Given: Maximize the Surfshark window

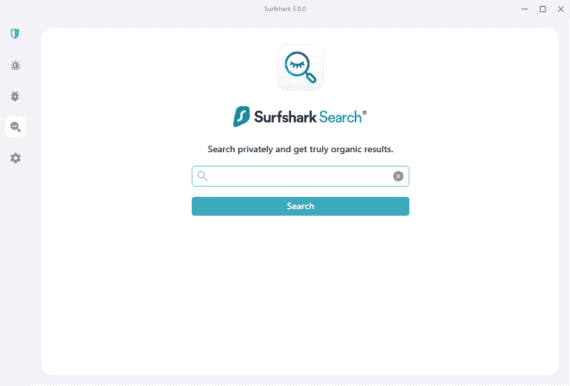Looking at the screenshot, I should coord(543,9).
